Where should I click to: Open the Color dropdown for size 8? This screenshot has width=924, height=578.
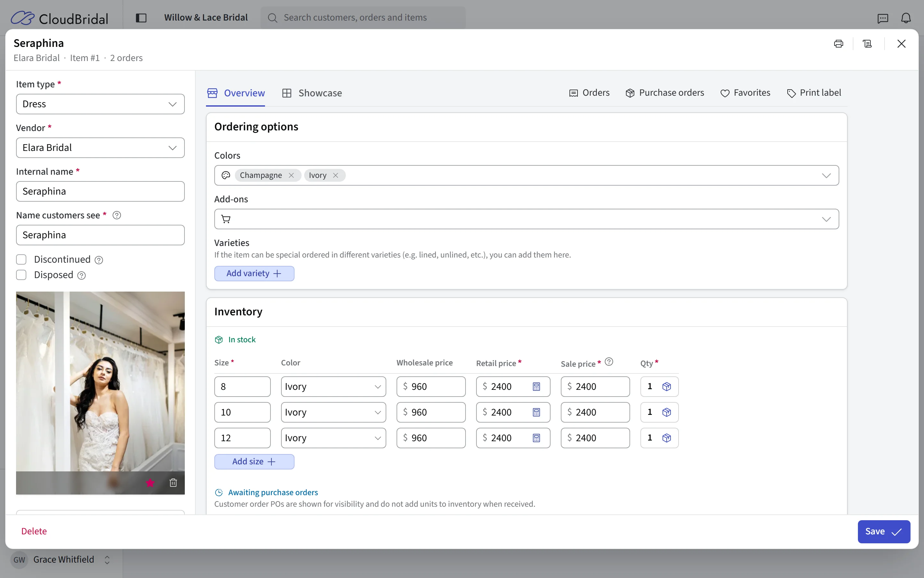click(333, 387)
